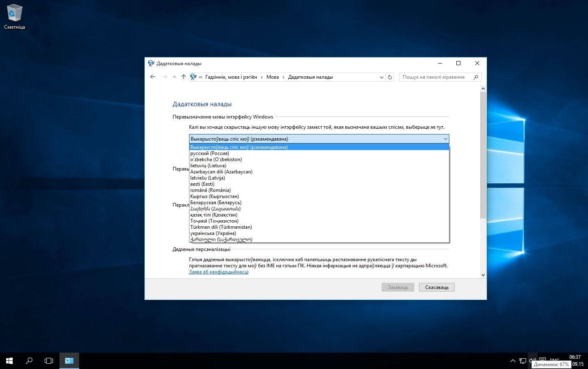Maximize the Дадатковыя налады window
This screenshot has height=369, width=588.
click(x=458, y=63)
